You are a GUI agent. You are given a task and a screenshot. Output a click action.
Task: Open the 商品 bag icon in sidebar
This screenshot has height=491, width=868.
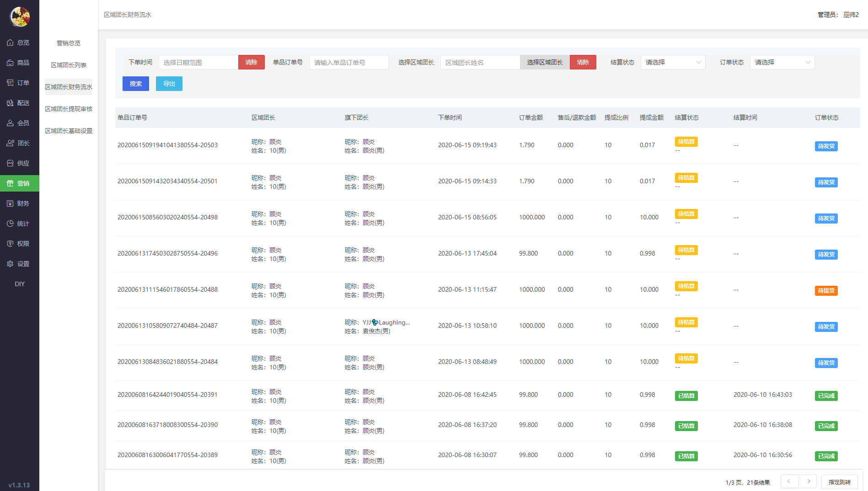10,63
